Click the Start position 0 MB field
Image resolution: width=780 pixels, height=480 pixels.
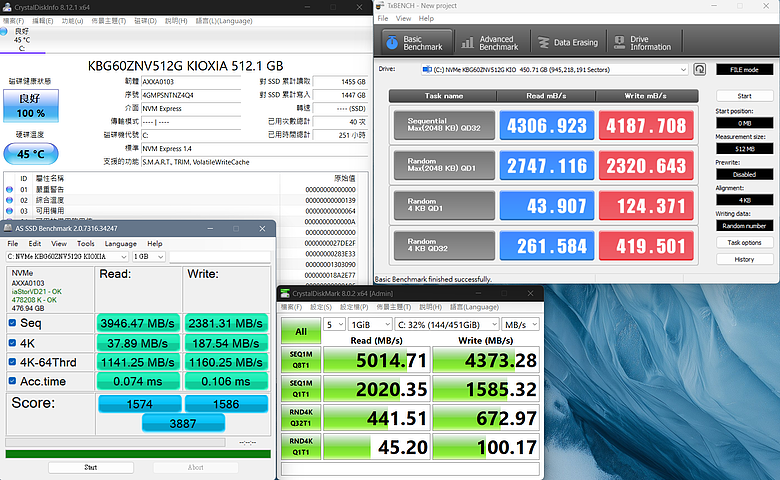coord(744,123)
